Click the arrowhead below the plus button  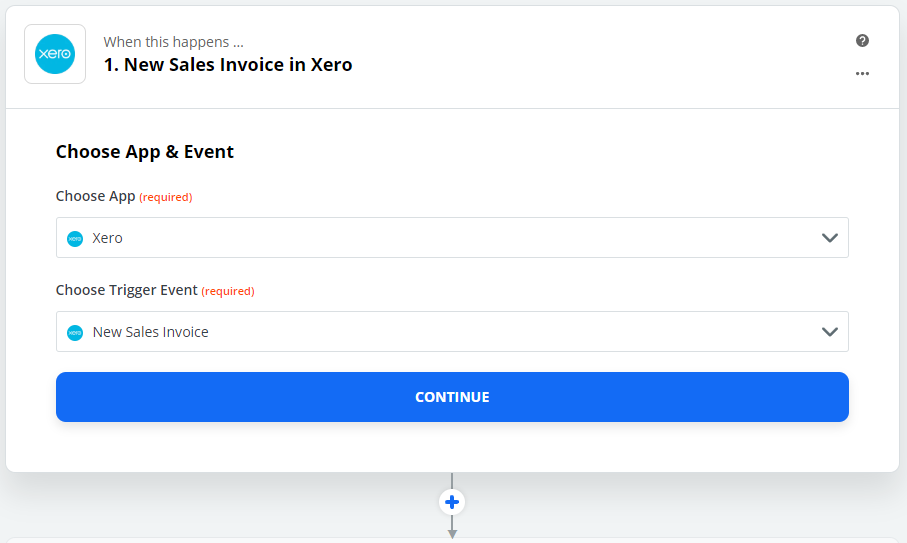452,532
